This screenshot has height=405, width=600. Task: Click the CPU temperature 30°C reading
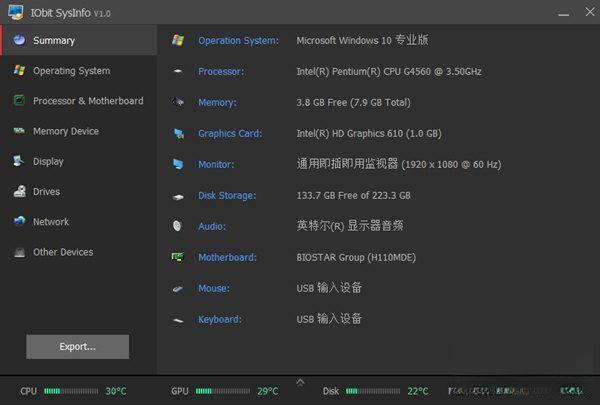pos(116,391)
